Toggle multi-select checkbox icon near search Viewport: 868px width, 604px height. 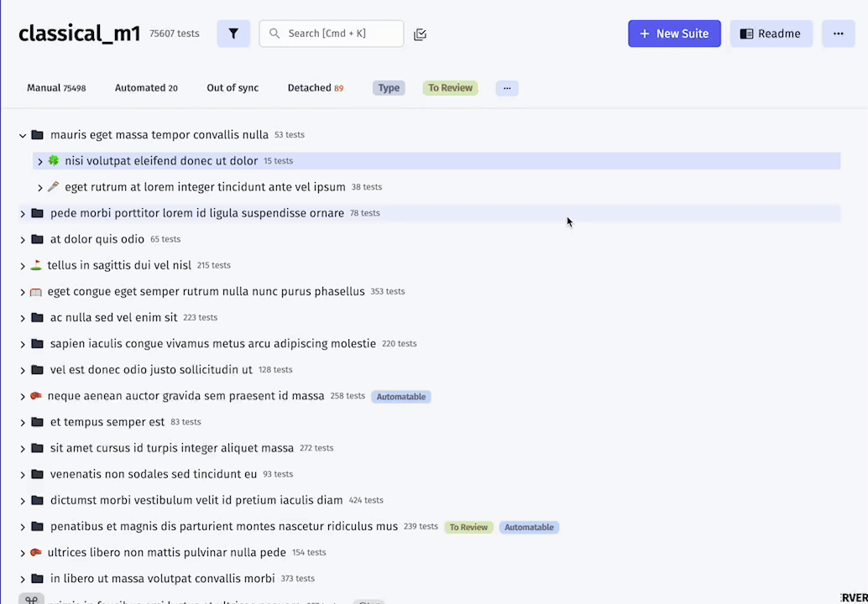pyautogui.click(x=421, y=34)
